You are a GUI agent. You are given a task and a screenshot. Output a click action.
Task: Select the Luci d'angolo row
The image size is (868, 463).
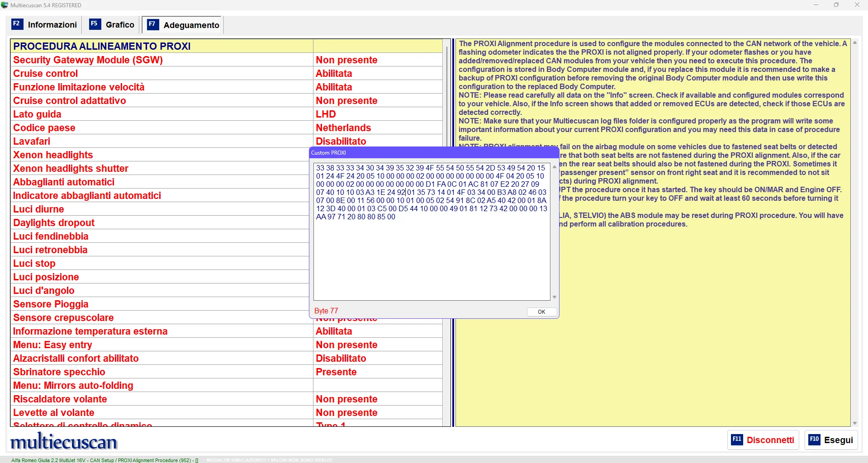click(160, 290)
